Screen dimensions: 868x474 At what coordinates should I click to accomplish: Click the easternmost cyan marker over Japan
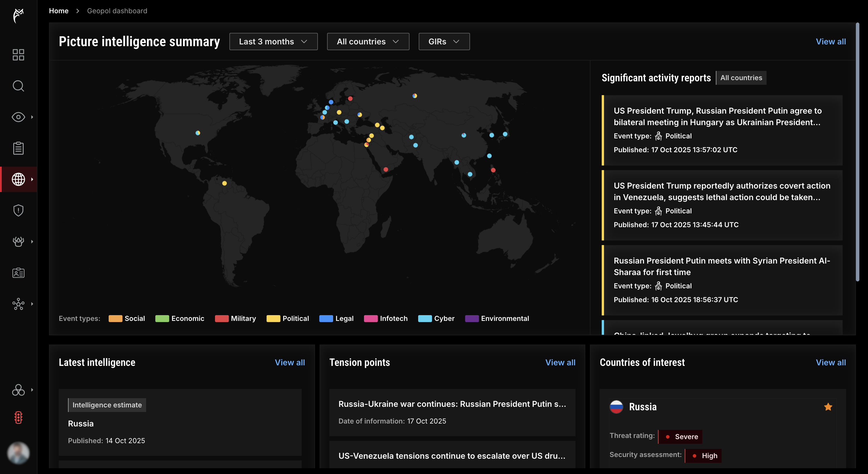[505, 134]
